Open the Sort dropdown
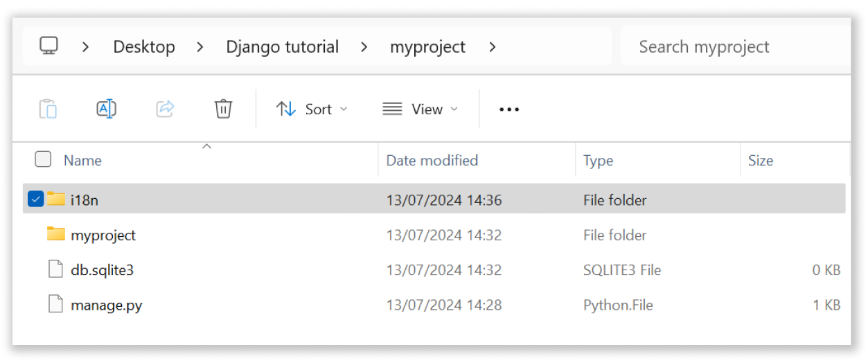The height and width of the screenshot is (363, 868). click(312, 109)
